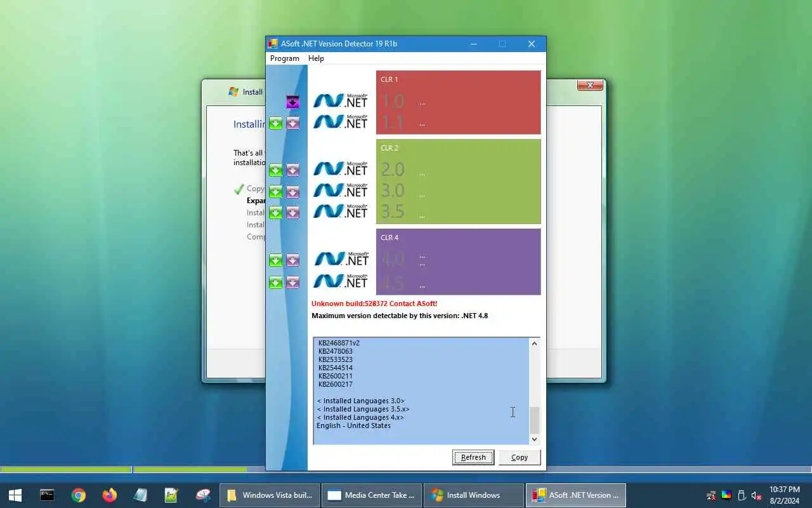Click the purple download arrow for .NET 3.5
Image resolution: width=812 pixels, height=508 pixels.
[x=292, y=213]
